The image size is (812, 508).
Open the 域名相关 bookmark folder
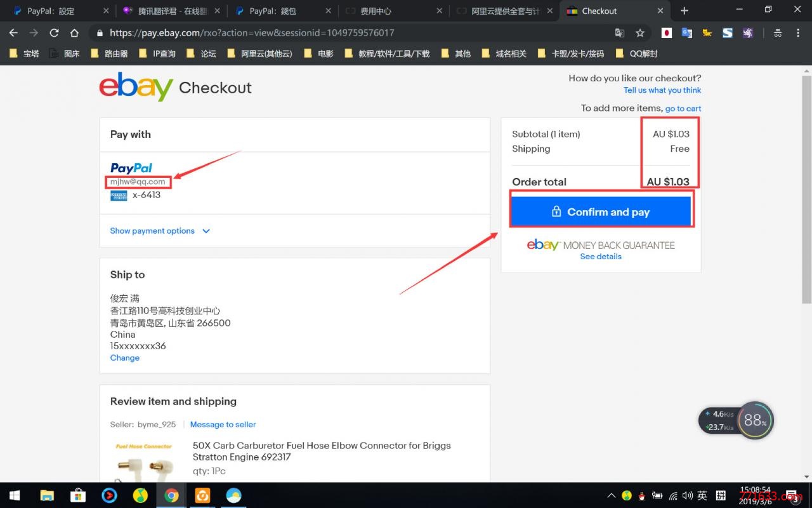(x=503, y=54)
